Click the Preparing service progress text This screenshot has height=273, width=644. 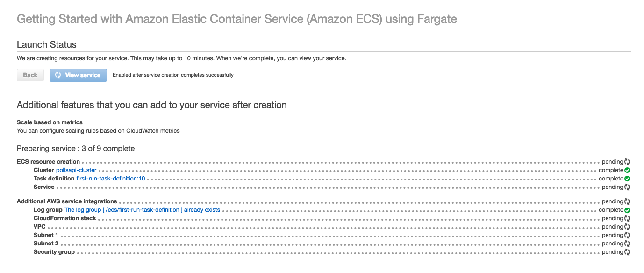pyautogui.click(x=76, y=148)
